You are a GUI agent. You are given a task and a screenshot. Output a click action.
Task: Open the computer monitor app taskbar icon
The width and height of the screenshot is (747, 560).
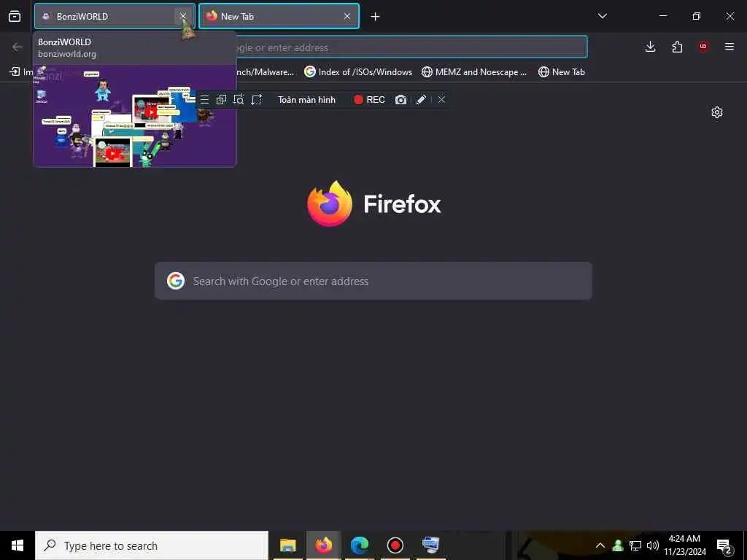[x=431, y=545]
